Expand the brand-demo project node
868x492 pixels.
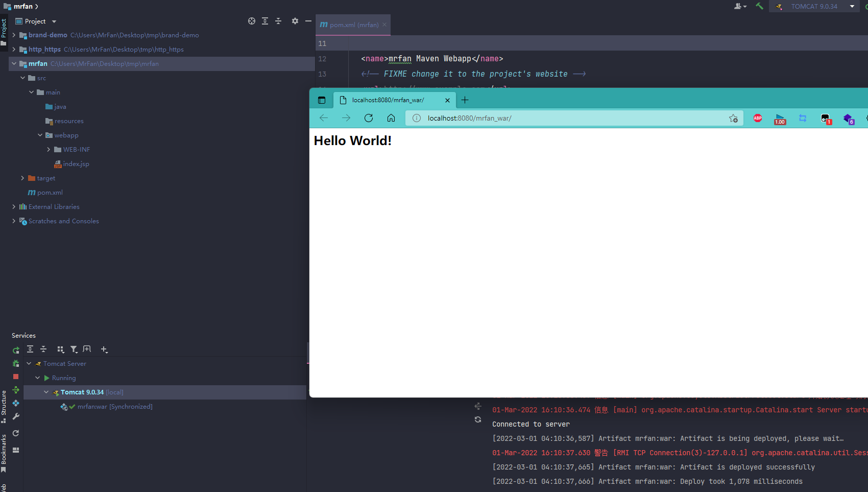click(x=14, y=35)
